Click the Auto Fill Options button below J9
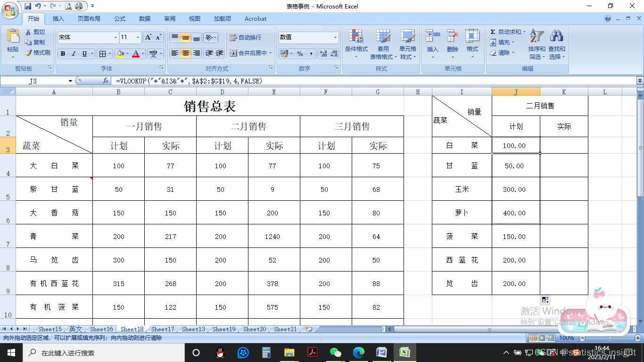 pos(545,300)
